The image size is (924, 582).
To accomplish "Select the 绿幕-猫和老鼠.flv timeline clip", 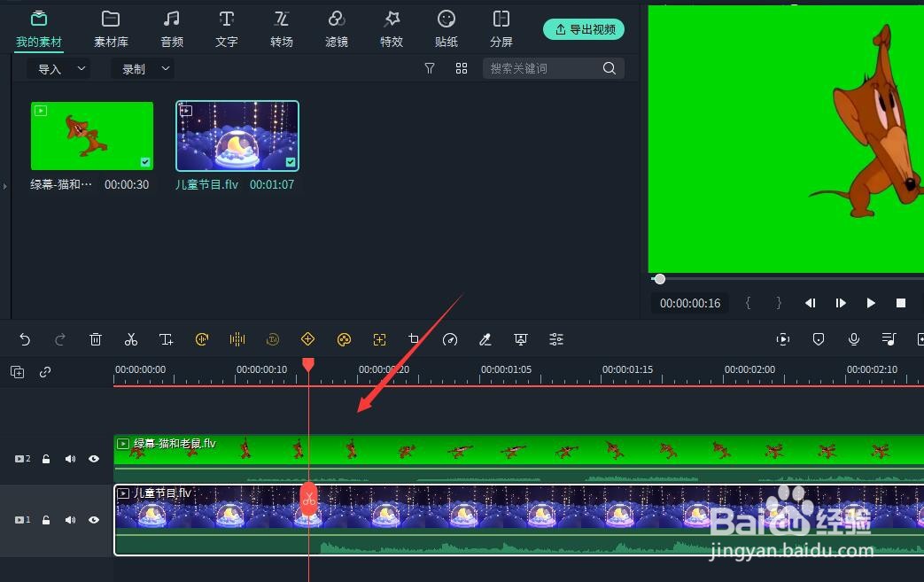I will pos(518,458).
